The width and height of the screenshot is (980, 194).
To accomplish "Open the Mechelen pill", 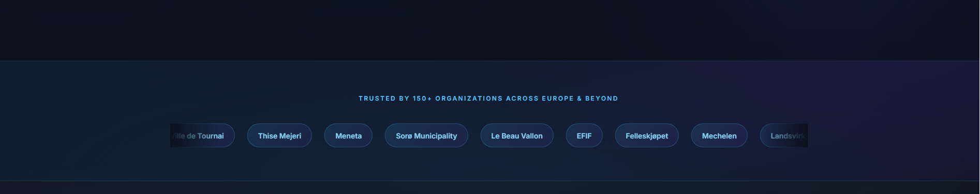I will click(x=719, y=135).
